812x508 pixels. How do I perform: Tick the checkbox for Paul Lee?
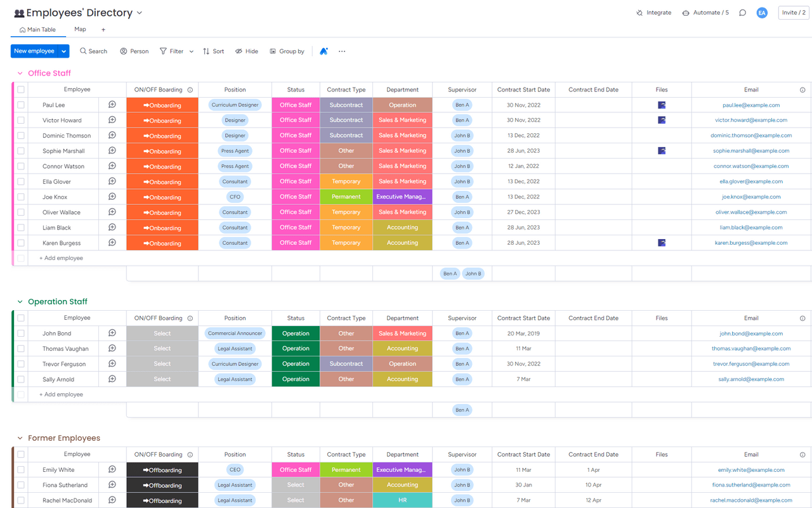point(21,105)
